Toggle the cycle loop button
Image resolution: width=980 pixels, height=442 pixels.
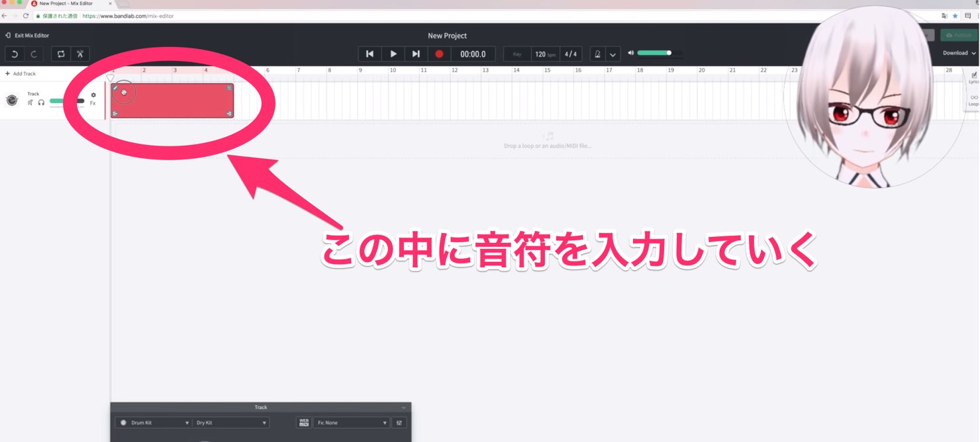pyautogui.click(x=61, y=54)
